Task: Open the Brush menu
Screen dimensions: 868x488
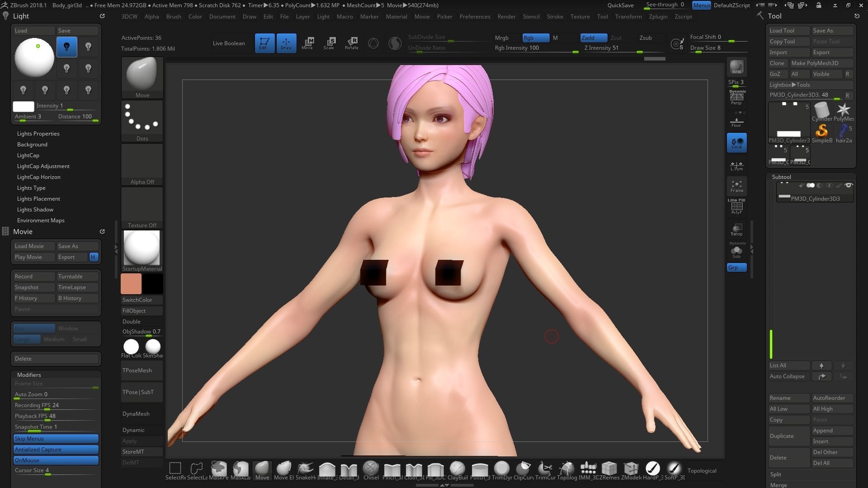Action: pyautogui.click(x=174, y=17)
